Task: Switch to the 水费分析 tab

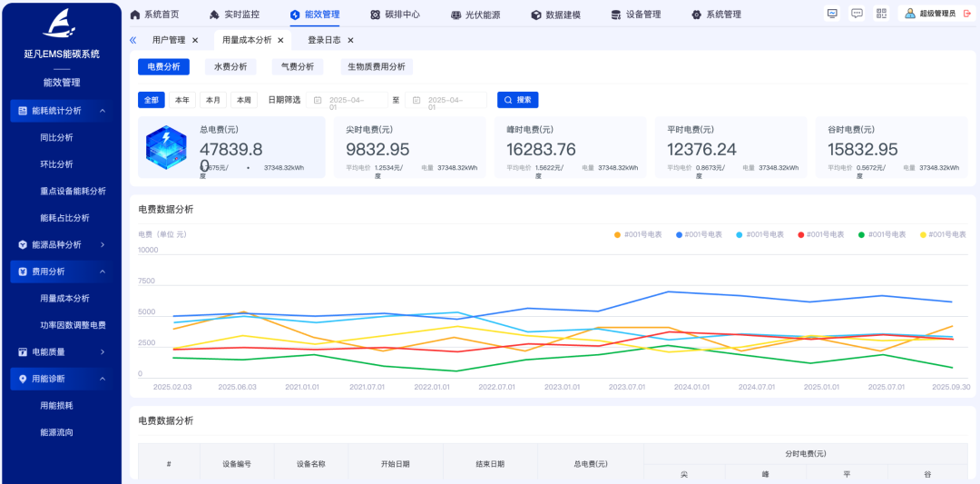Action: click(x=230, y=66)
